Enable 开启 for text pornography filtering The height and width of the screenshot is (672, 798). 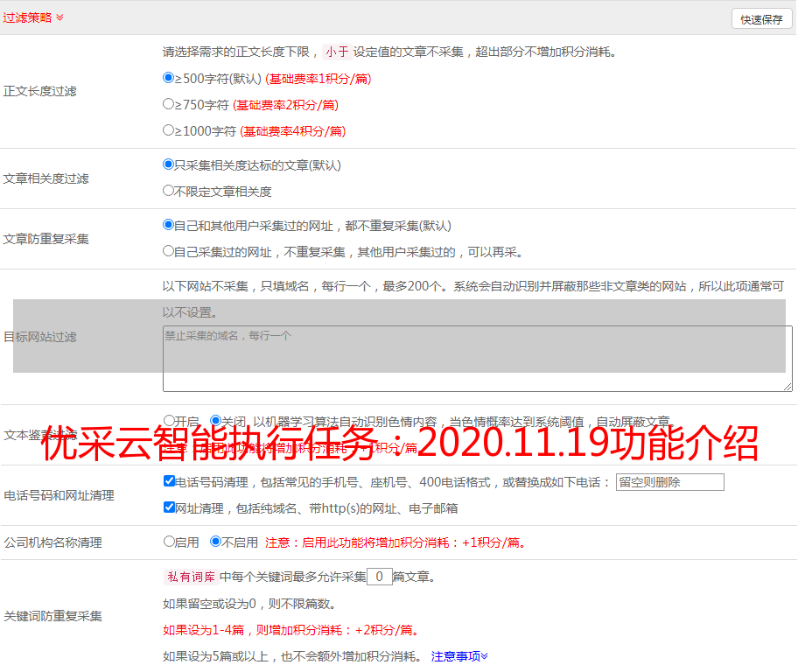pyautogui.click(x=169, y=421)
